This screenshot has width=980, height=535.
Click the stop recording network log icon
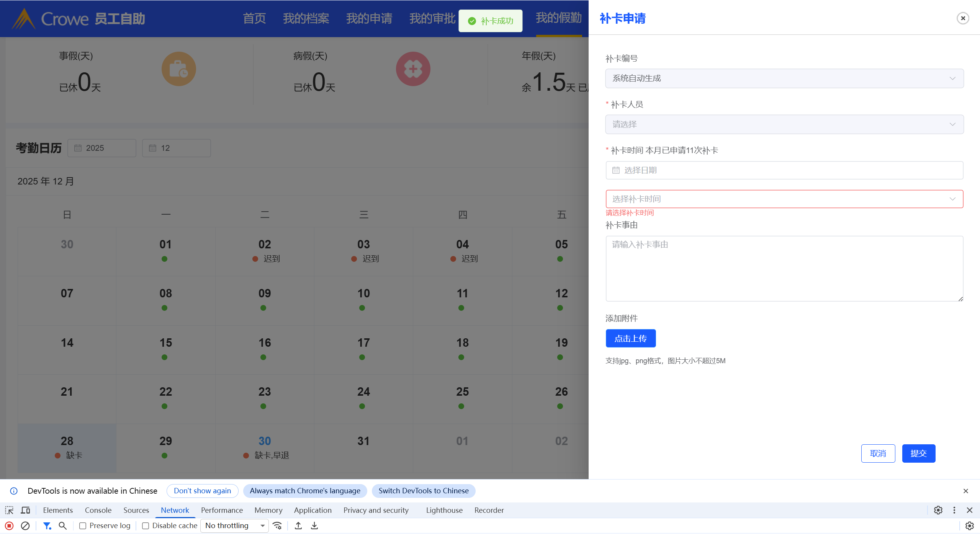tap(9, 526)
